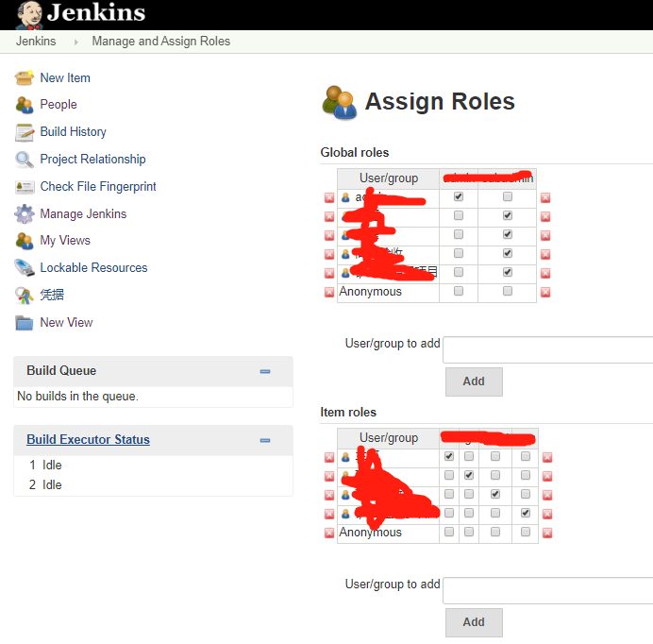Image resolution: width=653 pixels, height=644 pixels.
Task: Click Anonymous label in Global roles table
Action: pos(370,292)
